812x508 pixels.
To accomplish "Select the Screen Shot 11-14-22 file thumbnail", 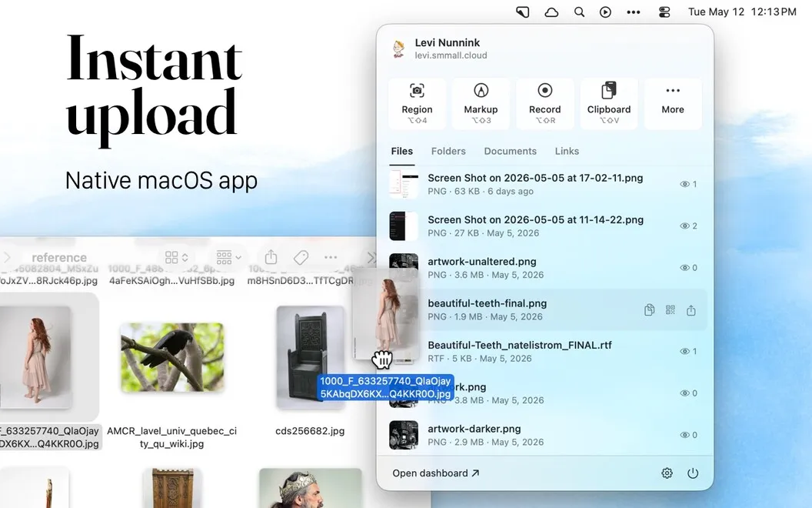I will point(404,226).
